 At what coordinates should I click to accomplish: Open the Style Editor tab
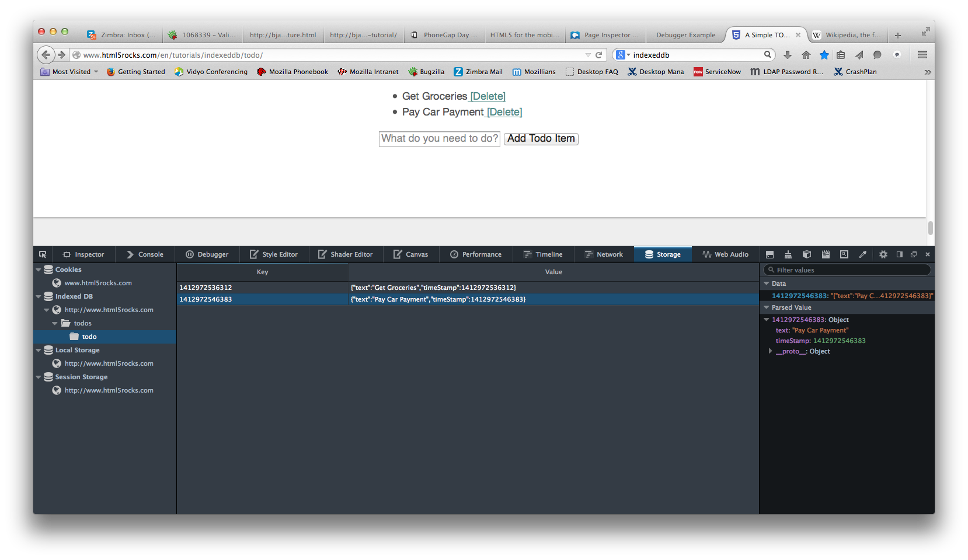tap(274, 254)
